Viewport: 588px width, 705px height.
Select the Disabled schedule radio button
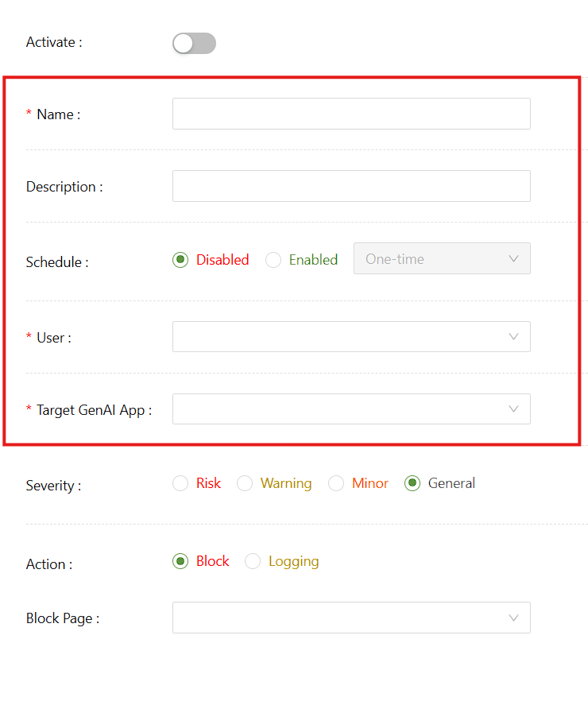[180, 260]
